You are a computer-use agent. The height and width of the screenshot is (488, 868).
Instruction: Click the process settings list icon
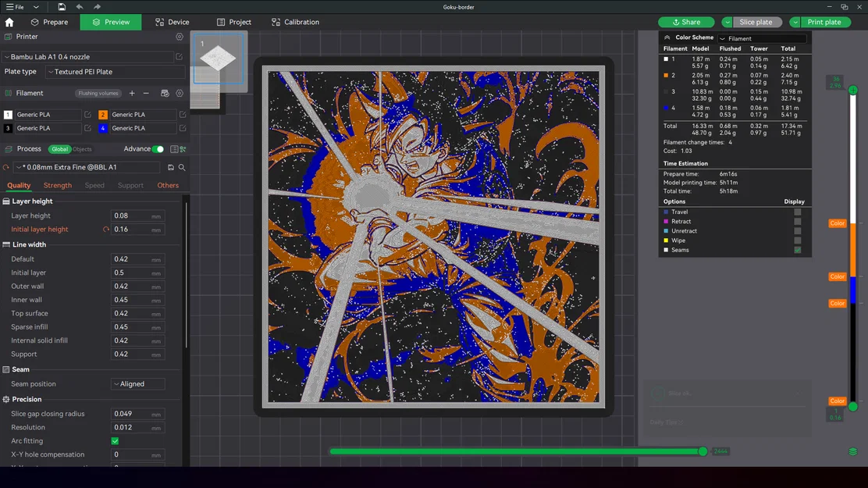[x=174, y=149]
